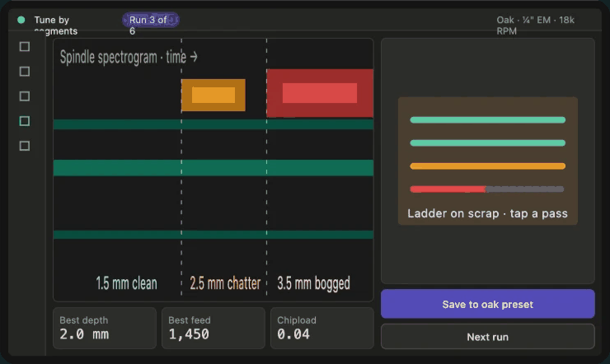Screen dimensions: 610x364
Task: Select the red bogged block in spectrogram
Action: (x=320, y=93)
